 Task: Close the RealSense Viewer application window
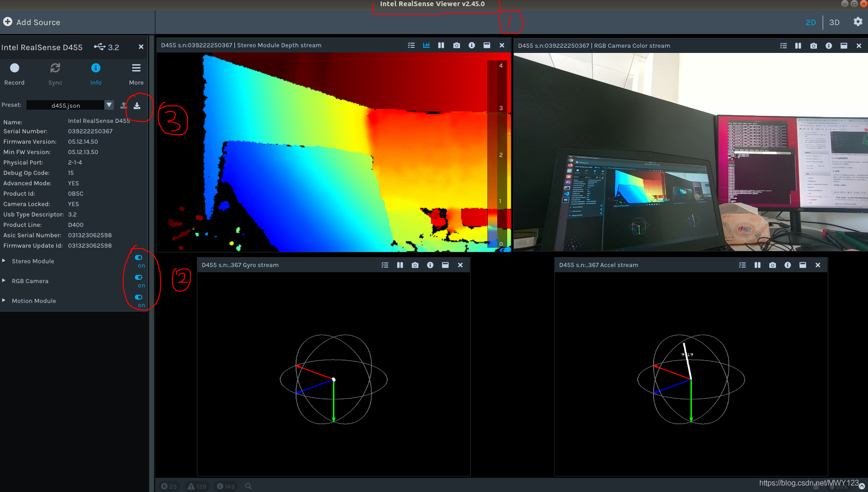pos(864,4)
